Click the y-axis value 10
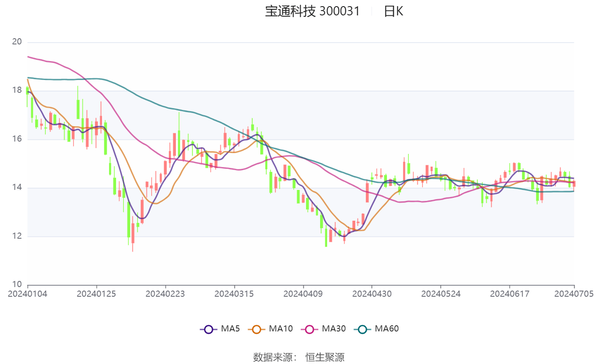This screenshot has height=364, width=598. 17,284
